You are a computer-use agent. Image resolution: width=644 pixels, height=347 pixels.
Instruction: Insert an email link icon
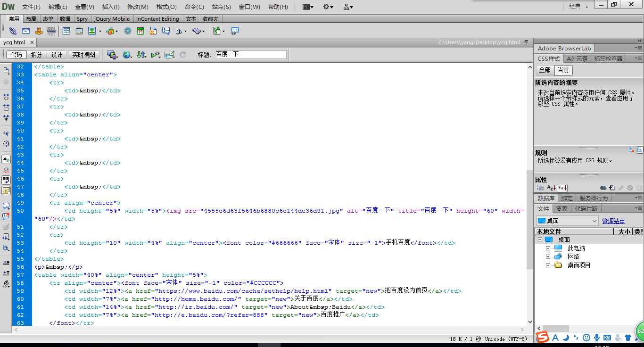(26, 31)
